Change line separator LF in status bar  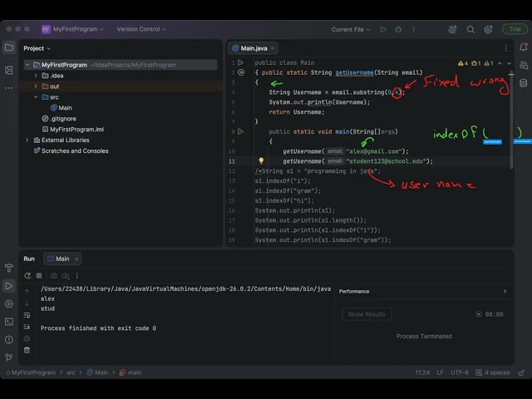point(440,372)
